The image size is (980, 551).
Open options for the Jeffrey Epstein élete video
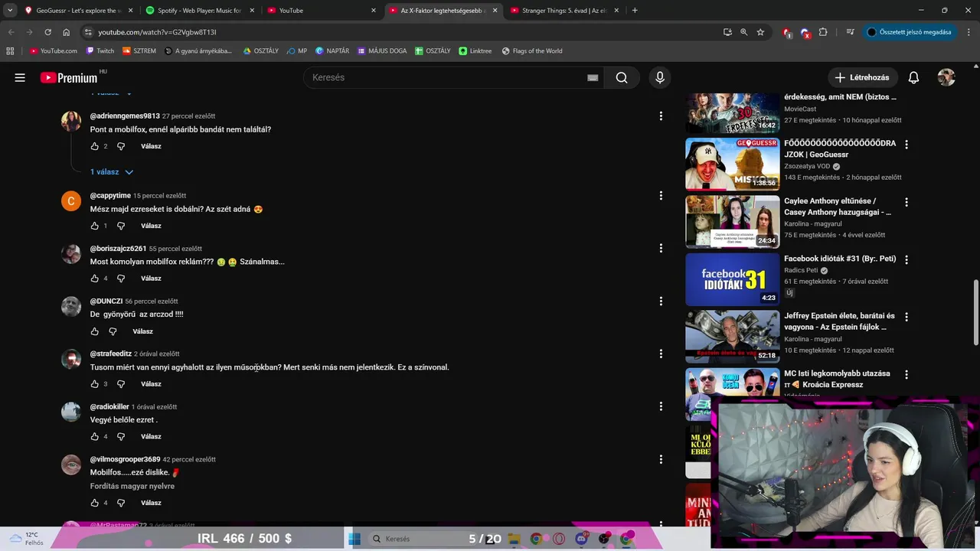[x=906, y=316]
